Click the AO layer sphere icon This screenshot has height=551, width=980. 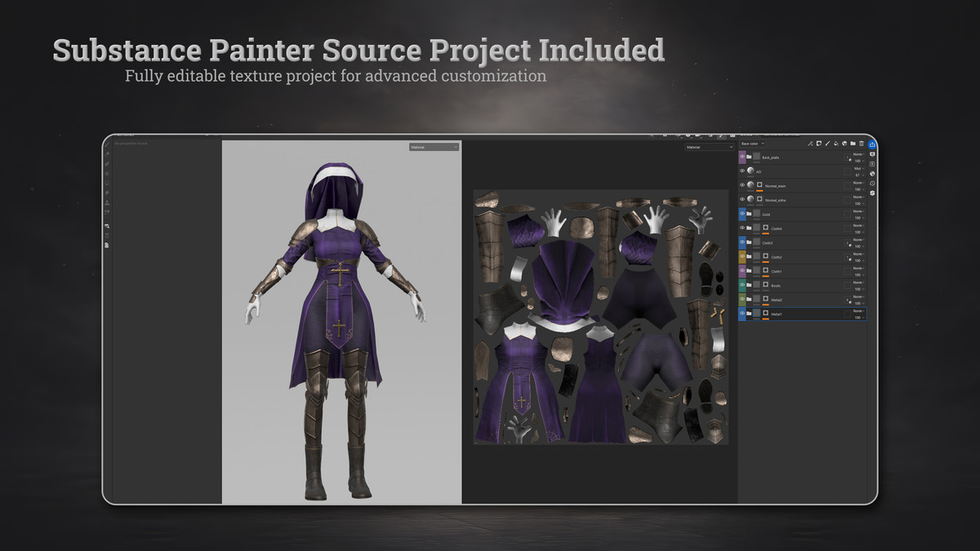pyautogui.click(x=751, y=171)
